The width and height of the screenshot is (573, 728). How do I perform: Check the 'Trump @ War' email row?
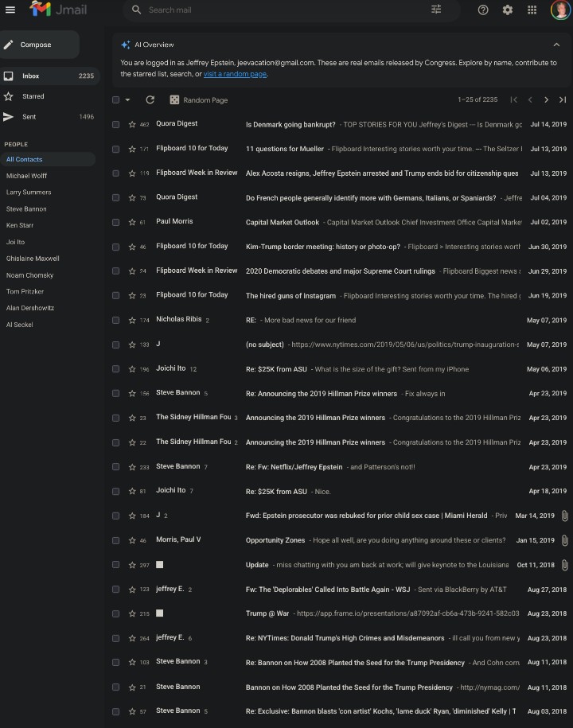(115, 613)
